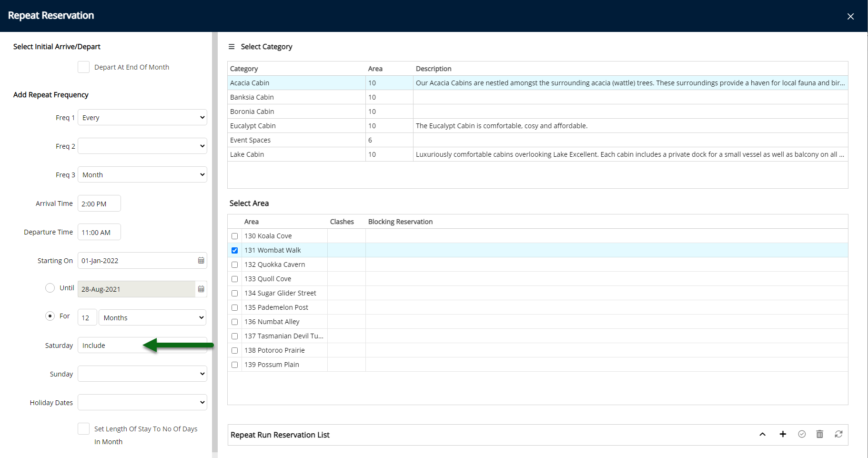Select the Until radio button
This screenshot has width=868, height=458.
point(50,288)
